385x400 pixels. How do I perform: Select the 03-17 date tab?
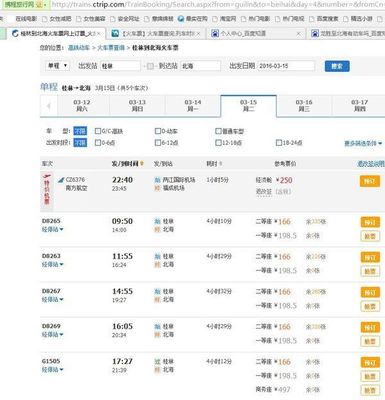(x=359, y=106)
